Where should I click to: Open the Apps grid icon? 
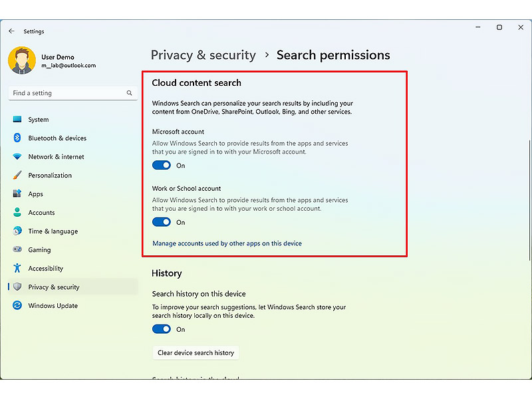point(17,194)
